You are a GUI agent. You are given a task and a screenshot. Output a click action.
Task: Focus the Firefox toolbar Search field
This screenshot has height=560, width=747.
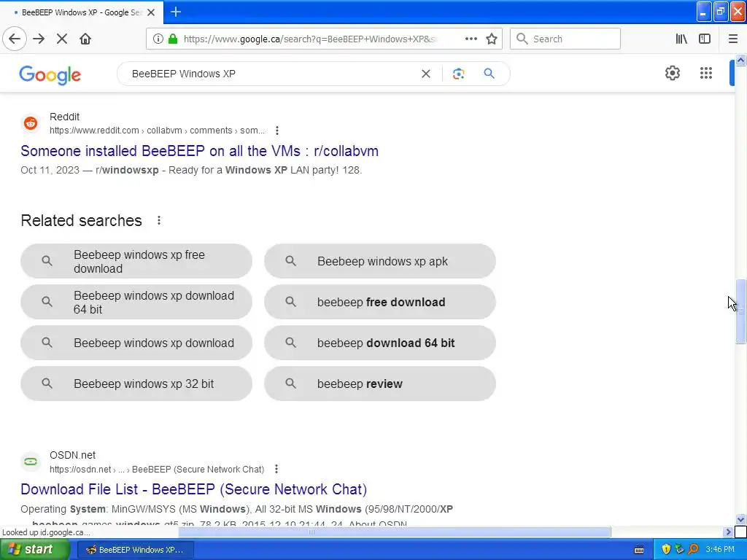click(565, 39)
